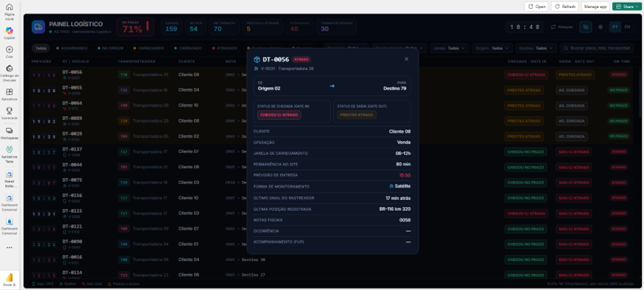Click the ON TIME column header
This screenshot has width=644, height=290.
(x=621, y=61)
